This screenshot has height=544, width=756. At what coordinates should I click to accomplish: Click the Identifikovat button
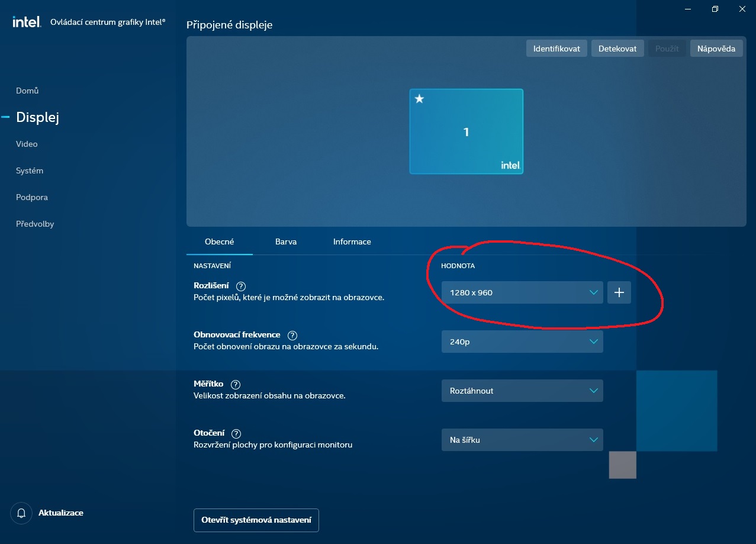[556, 49]
